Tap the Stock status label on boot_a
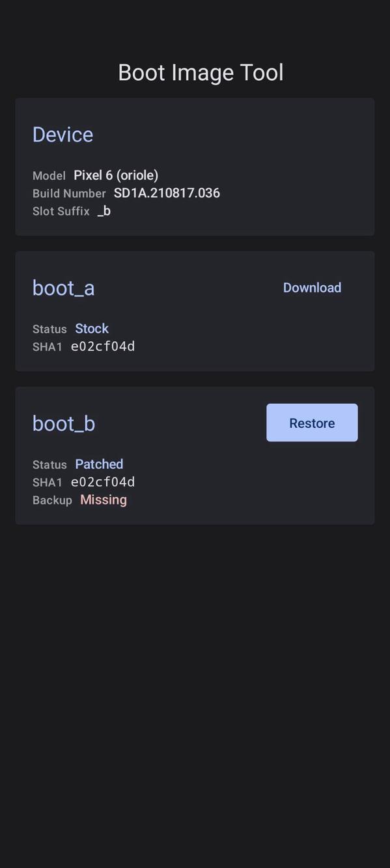Image resolution: width=390 pixels, height=868 pixels. pos(91,329)
